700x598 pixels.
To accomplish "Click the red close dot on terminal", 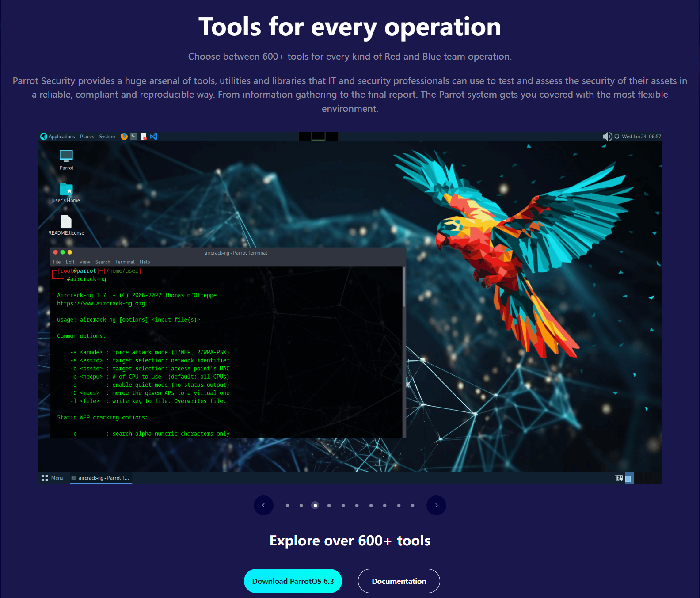I will click(55, 252).
